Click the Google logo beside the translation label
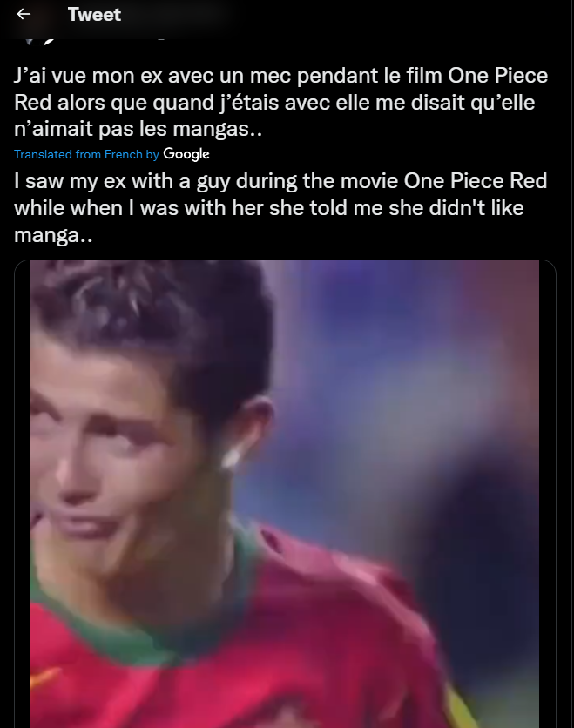This screenshot has width=574, height=728. pos(186,154)
